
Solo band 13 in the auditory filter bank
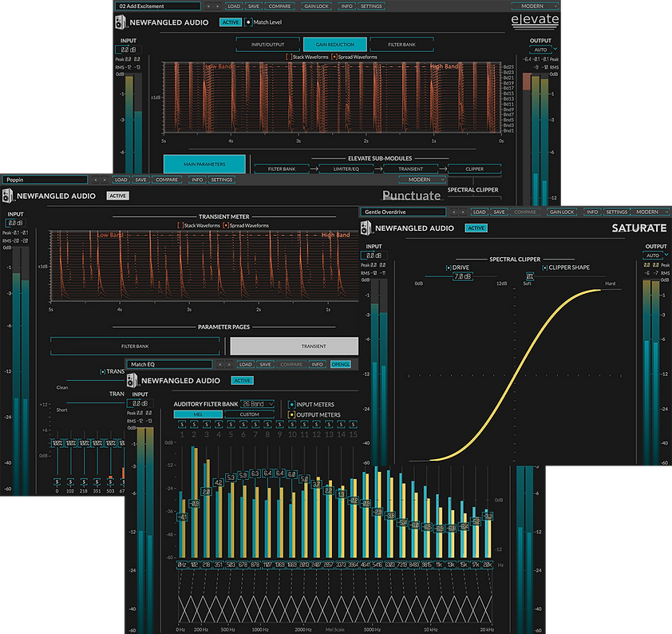coord(329,424)
